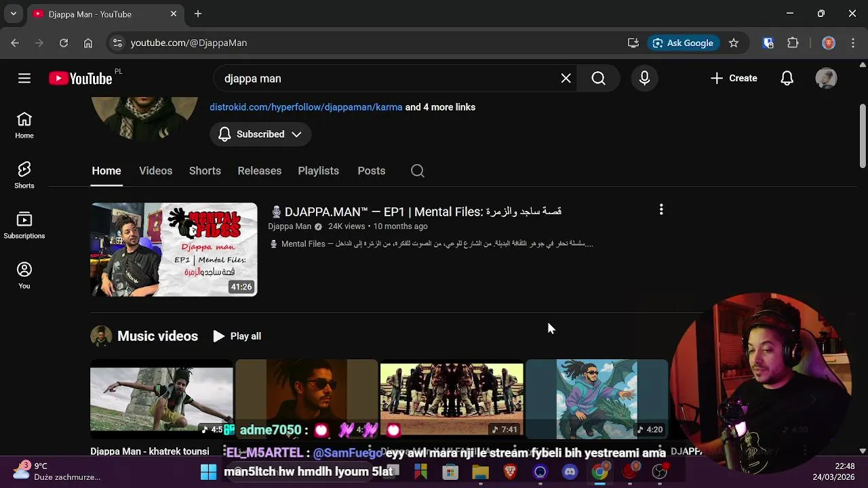This screenshot has width=868, height=488.
Task: Go back with the browser back arrow
Action: (15, 43)
